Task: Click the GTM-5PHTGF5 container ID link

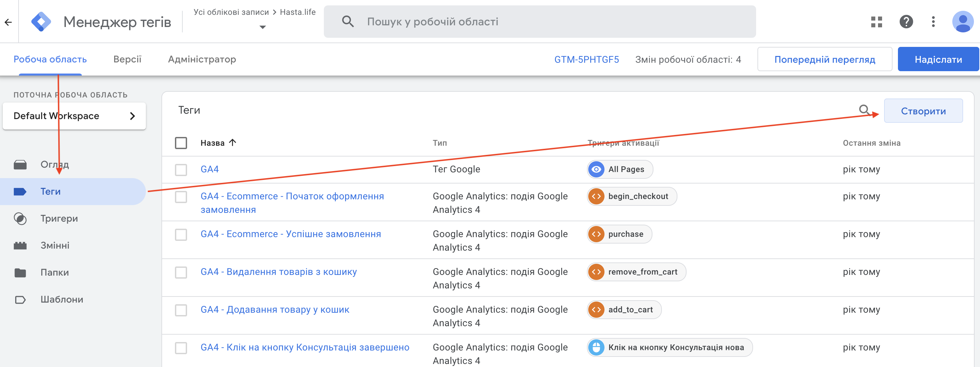Action: 586,59
